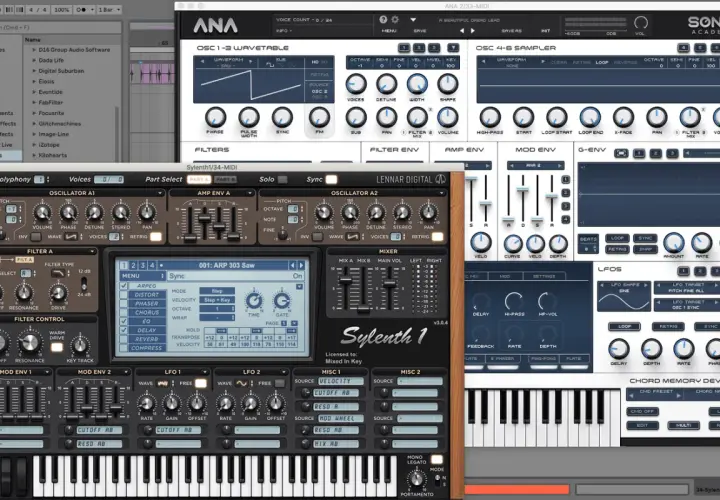Enable the DISTORT effect checkbox
Screen dimensions: 720x500
(x=124, y=295)
